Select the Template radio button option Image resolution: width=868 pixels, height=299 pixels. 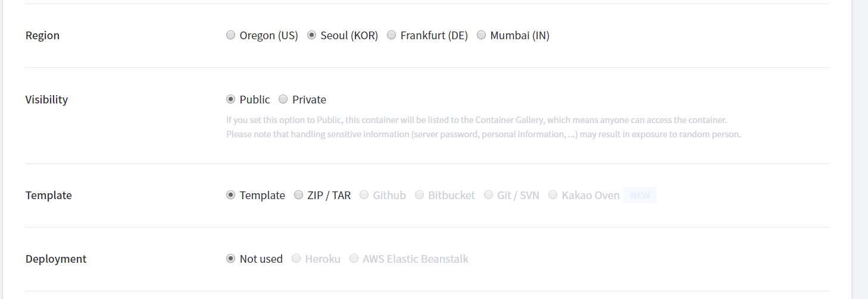(x=231, y=195)
